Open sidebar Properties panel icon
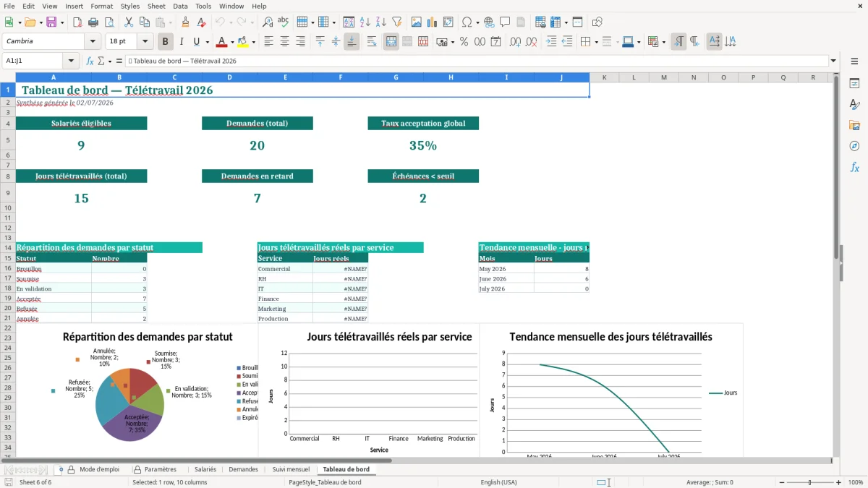This screenshot has height=488, width=868. click(854, 84)
